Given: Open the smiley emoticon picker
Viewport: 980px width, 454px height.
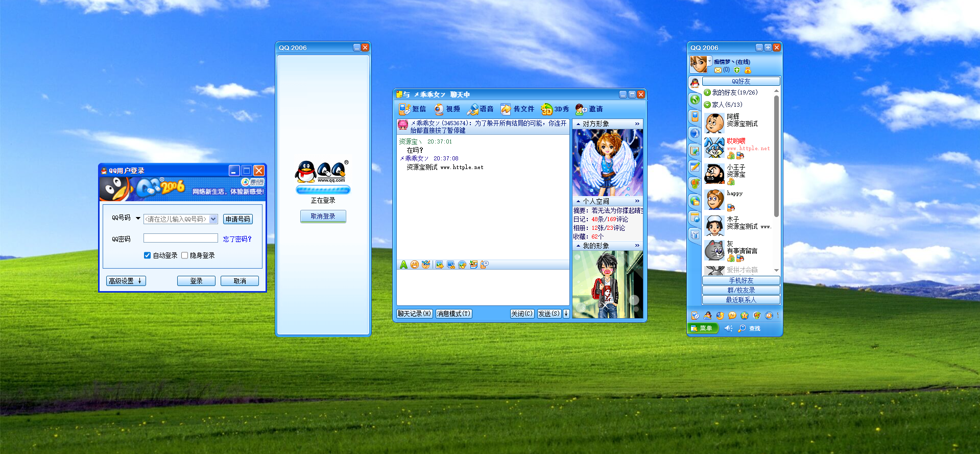Looking at the screenshot, I should point(414,265).
